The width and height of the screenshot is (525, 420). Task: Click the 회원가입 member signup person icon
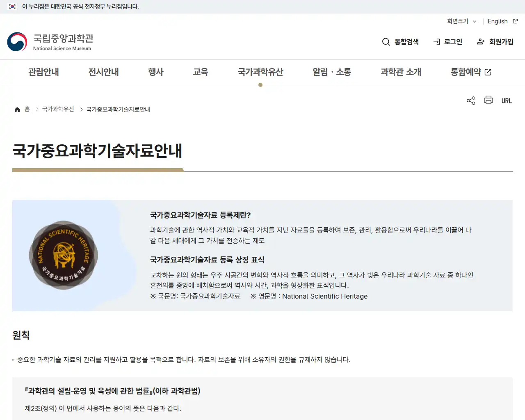click(x=480, y=41)
